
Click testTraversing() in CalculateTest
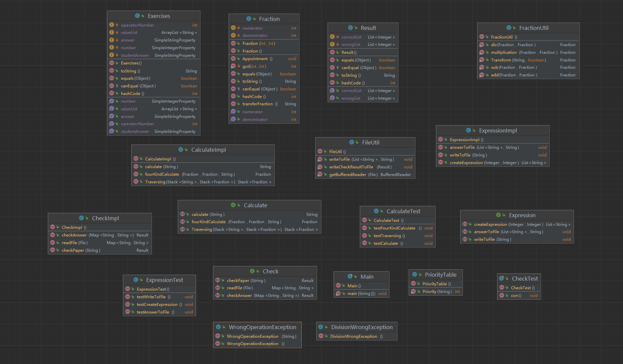398,236
